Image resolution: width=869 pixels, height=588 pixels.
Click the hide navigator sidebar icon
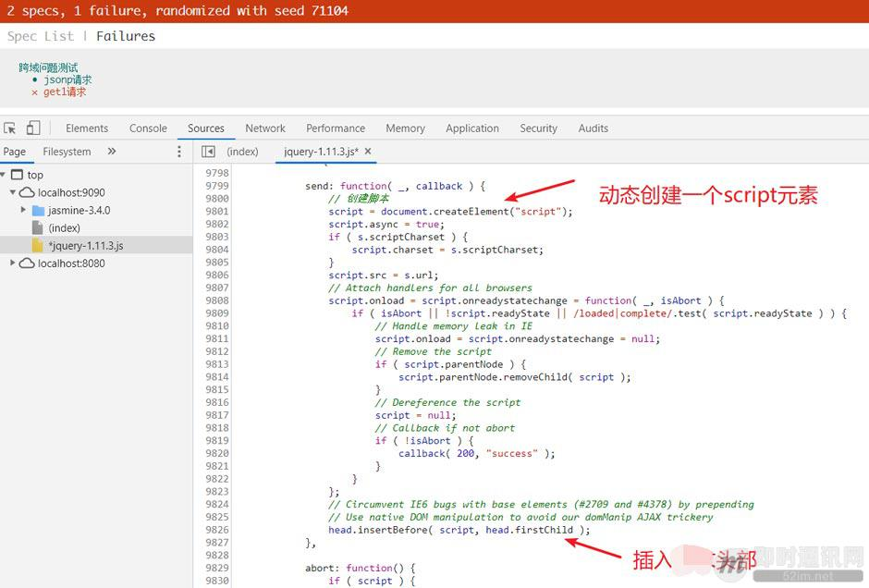pos(208,152)
